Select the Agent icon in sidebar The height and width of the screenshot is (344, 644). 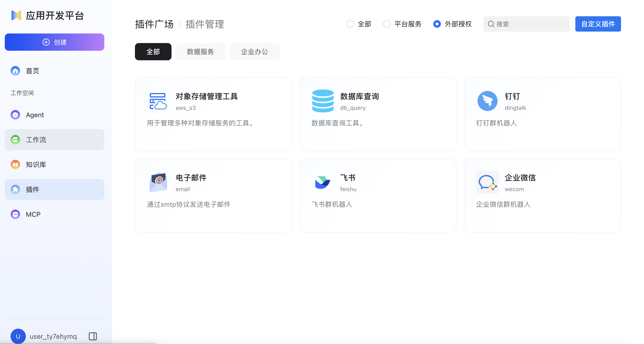click(15, 115)
